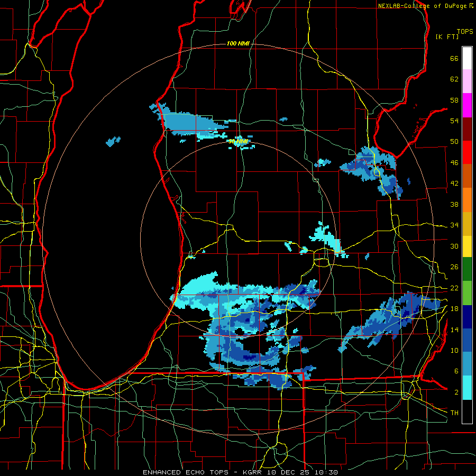Click the legend value '38'
476x476 pixels.
[454, 204]
